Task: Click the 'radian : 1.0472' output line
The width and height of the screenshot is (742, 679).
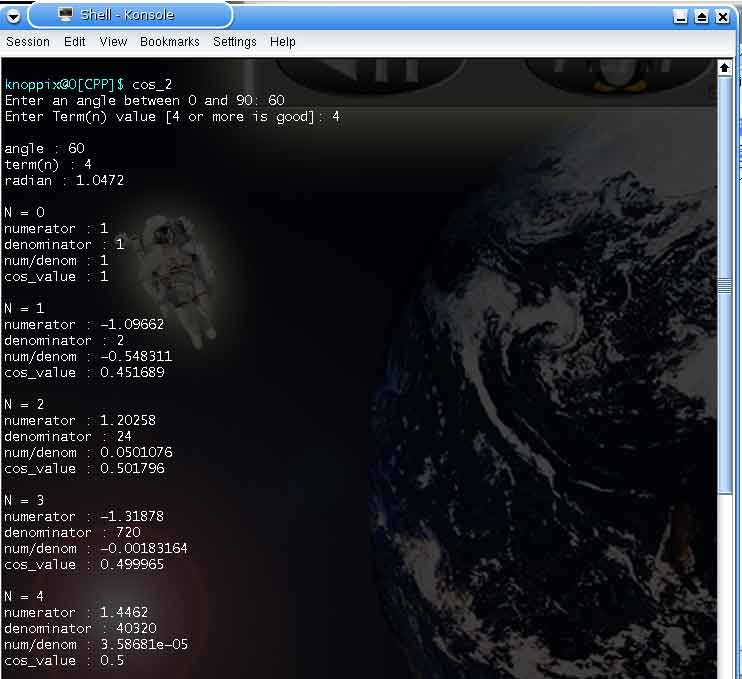Action: (x=64, y=180)
